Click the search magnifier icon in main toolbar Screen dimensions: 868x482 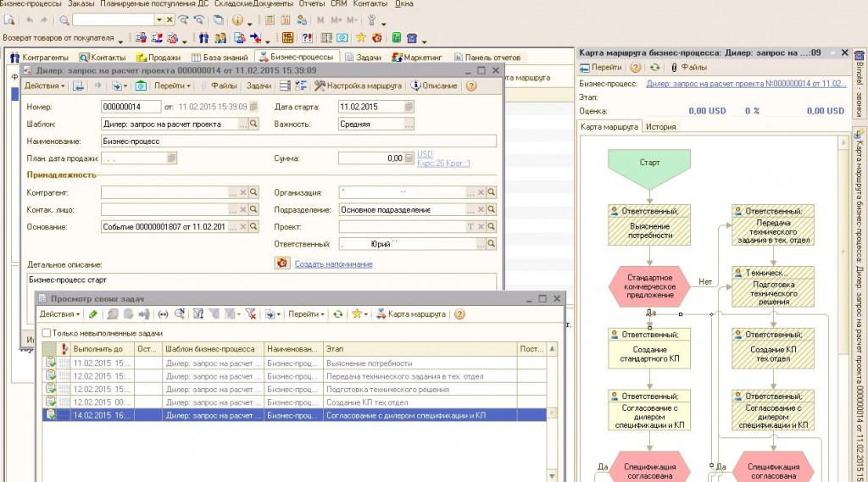(64, 20)
